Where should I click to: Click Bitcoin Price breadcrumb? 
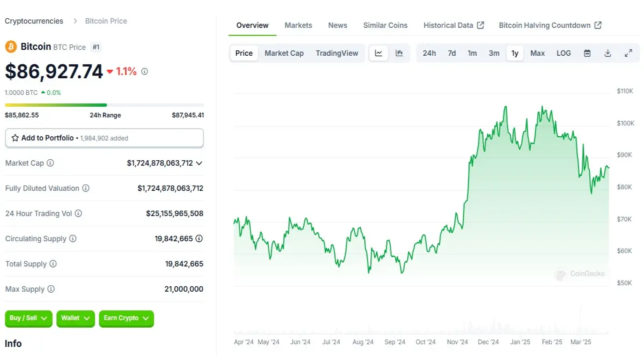click(106, 21)
